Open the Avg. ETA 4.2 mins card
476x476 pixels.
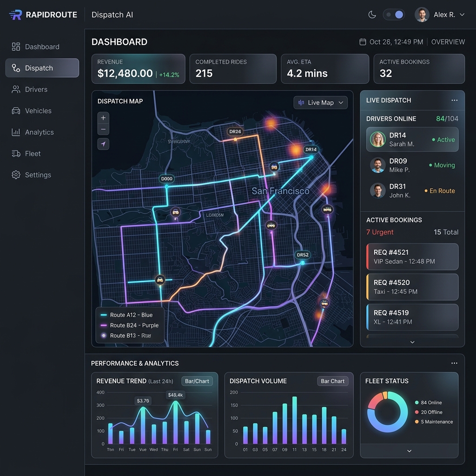(325, 69)
